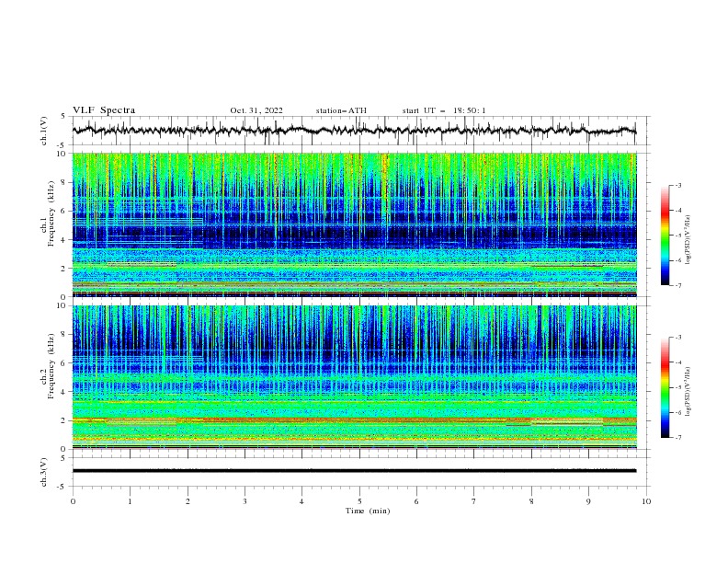Select the "start UT = 18:50:1" text
Viewport: 728px width, 563px height.
pyautogui.click(x=444, y=110)
